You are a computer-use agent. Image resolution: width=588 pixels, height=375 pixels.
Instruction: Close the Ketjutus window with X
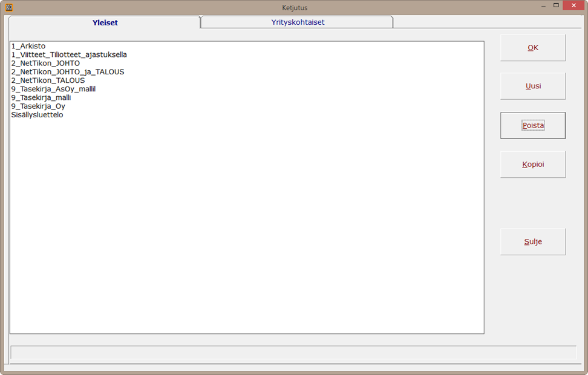573,5
